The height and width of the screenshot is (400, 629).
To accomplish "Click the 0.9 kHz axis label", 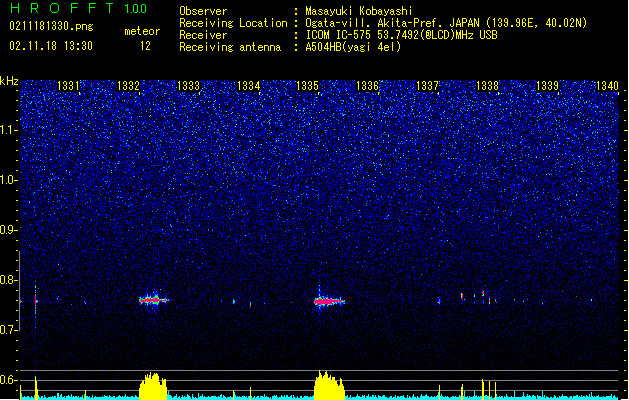I will pos(9,230).
